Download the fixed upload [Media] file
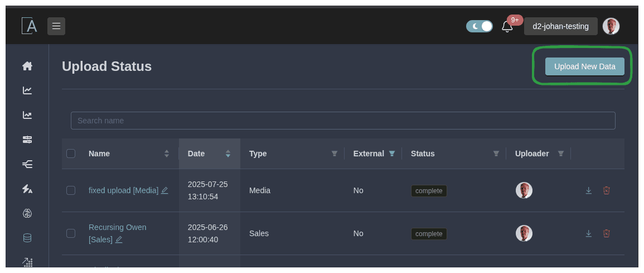 coord(588,190)
